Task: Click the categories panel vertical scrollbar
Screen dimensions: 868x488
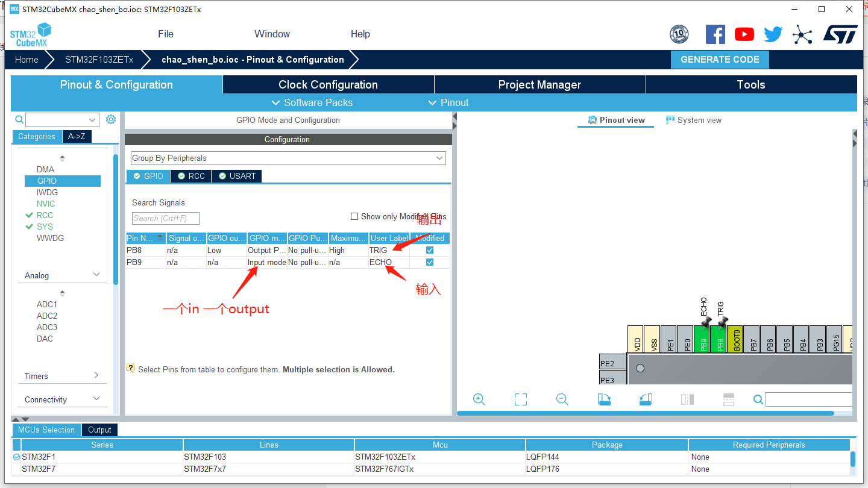Action: coord(116,220)
